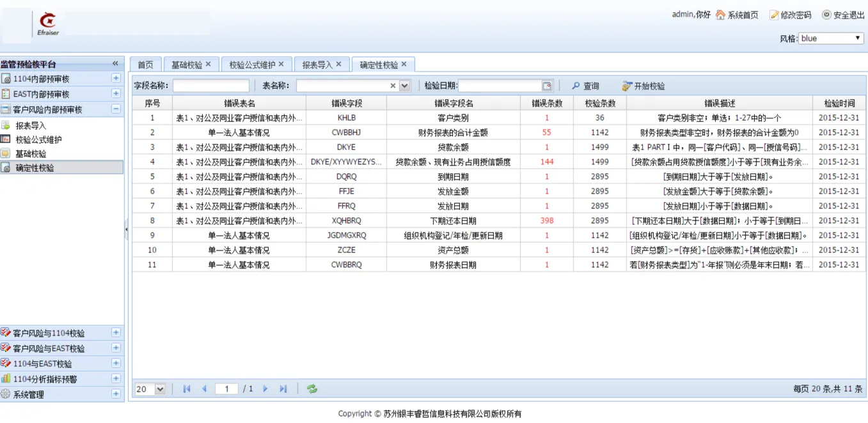Click the 查询 search button
The image size is (868, 423).
pos(585,86)
